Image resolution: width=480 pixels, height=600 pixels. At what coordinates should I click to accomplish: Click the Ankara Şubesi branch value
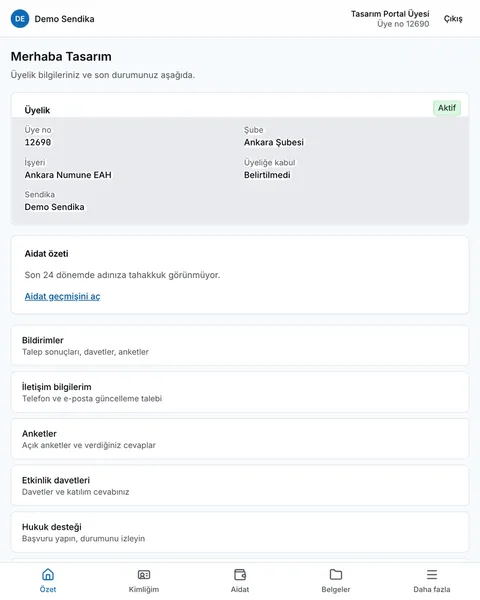pos(274,142)
